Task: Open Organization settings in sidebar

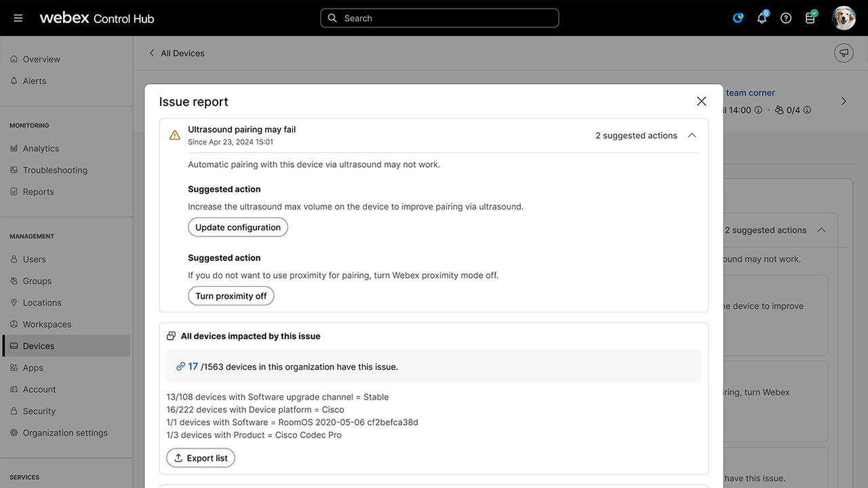Action: tap(65, 432)
